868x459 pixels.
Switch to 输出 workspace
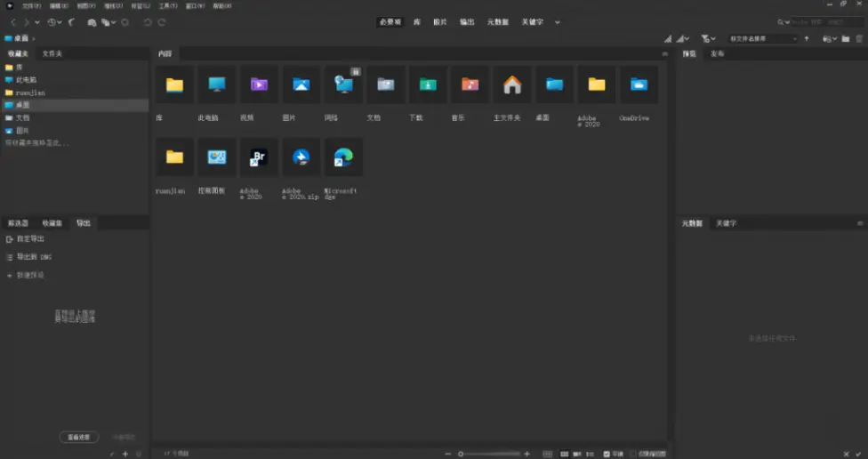pos(467,22)
